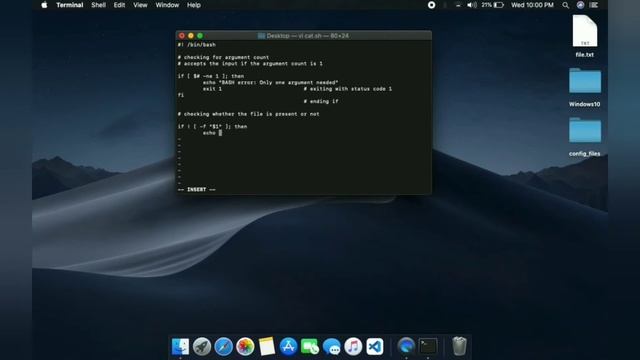
Task: Open the blue swirl app in Dock
Action: point(406,347)
